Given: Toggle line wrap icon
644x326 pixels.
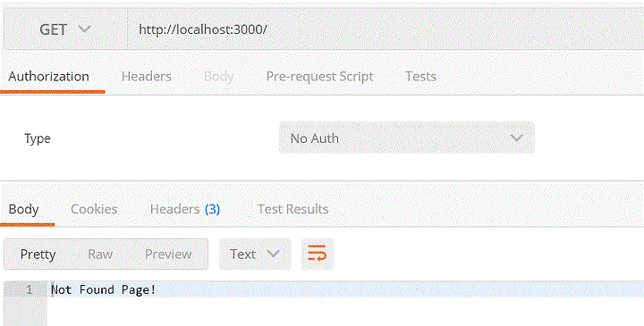Looking at the screenshot, I should (318, 255).
